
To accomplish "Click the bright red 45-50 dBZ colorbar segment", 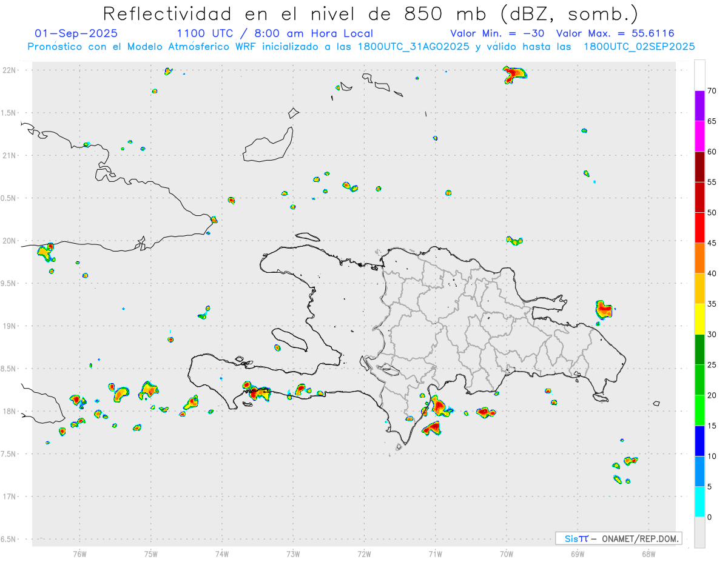I will point(699,228).
